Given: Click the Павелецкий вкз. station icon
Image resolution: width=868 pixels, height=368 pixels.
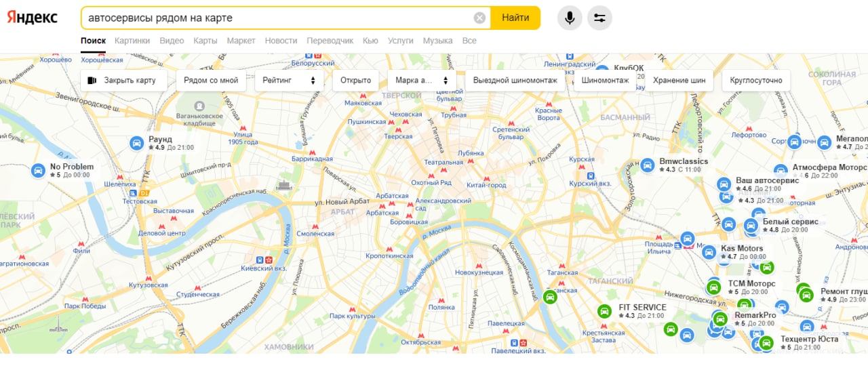Looking at the screenshot, I should click(514, 343).
